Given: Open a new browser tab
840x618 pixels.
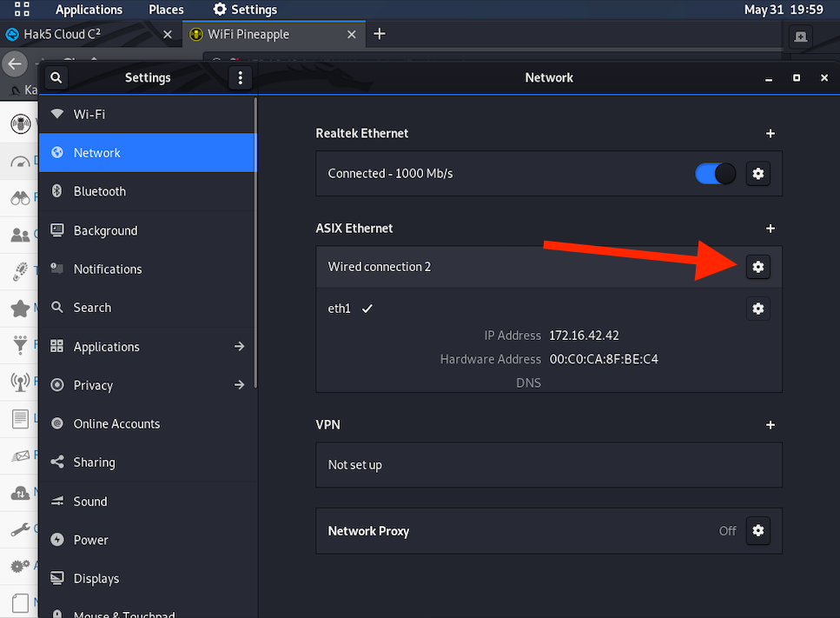Looking at the screenshot, I should (380, 34).
